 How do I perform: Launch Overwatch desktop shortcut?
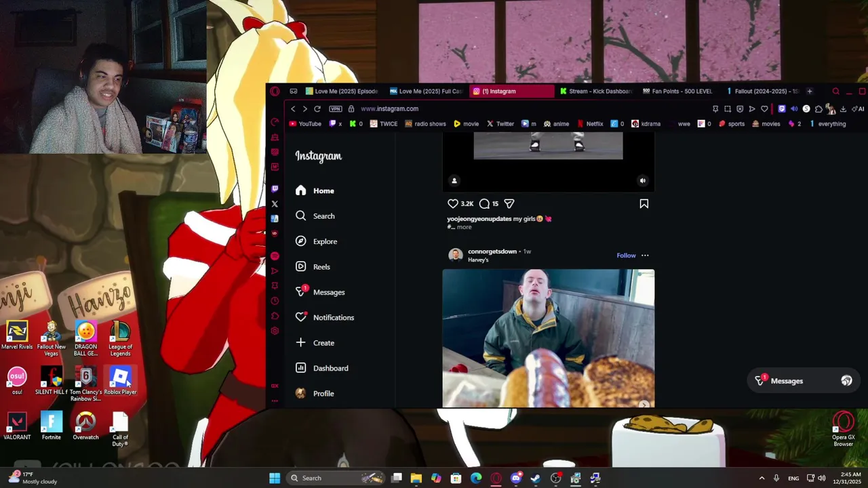(85, 427)
